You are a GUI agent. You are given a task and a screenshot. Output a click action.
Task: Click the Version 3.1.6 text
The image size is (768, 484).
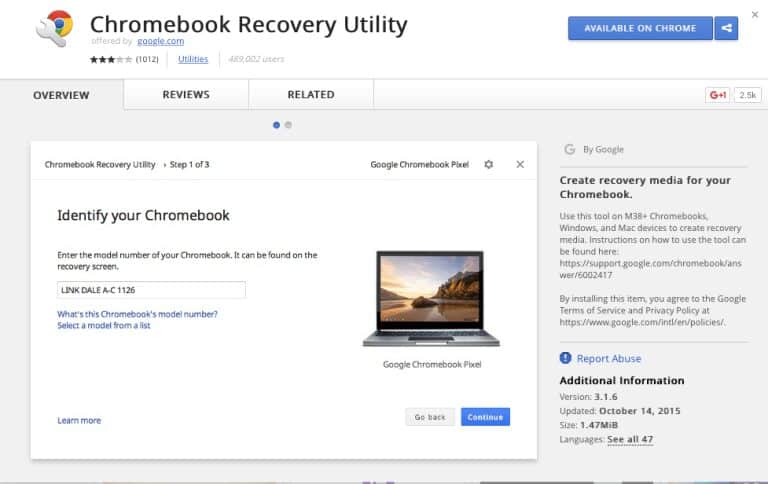pyautogui.click(x=588, y=397)
